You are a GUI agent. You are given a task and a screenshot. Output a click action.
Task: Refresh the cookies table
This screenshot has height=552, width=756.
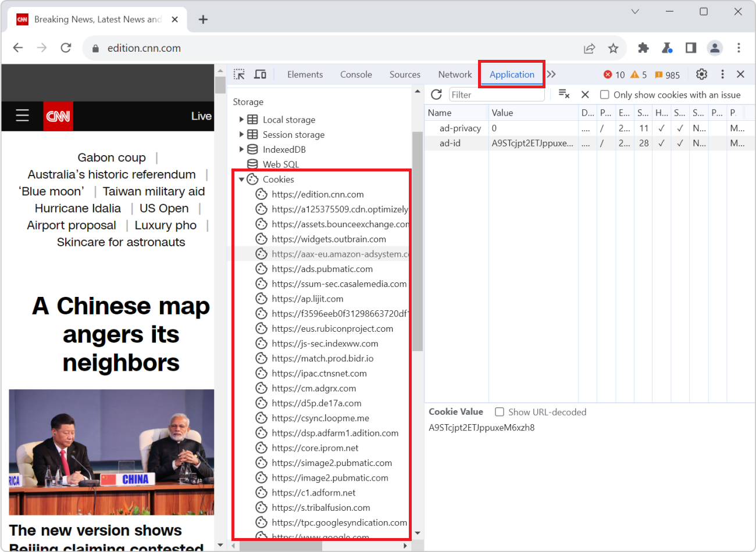(x=437, y=94)
